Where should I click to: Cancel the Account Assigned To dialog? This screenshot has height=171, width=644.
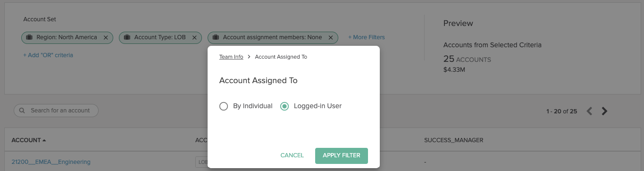[292, 155]
